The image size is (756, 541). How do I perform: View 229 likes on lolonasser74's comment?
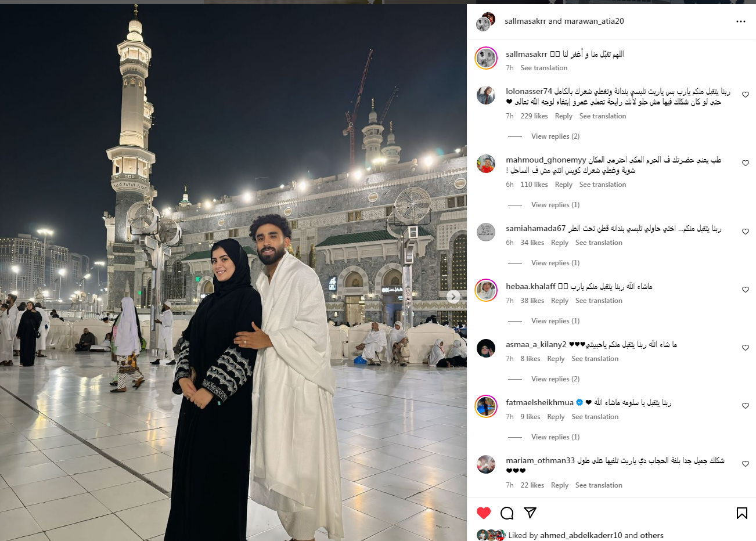click(534, 116)
